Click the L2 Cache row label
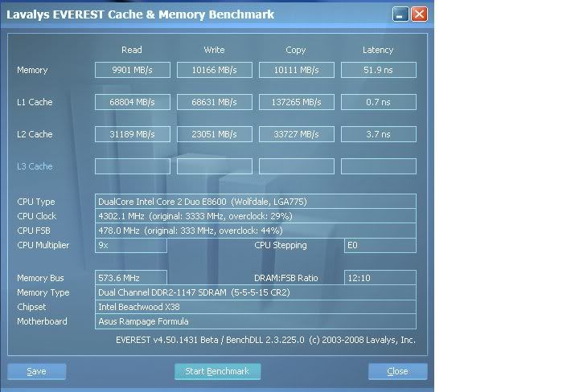Screen dimensions: 579x392 pyautogui.click(x=35, y=134)
